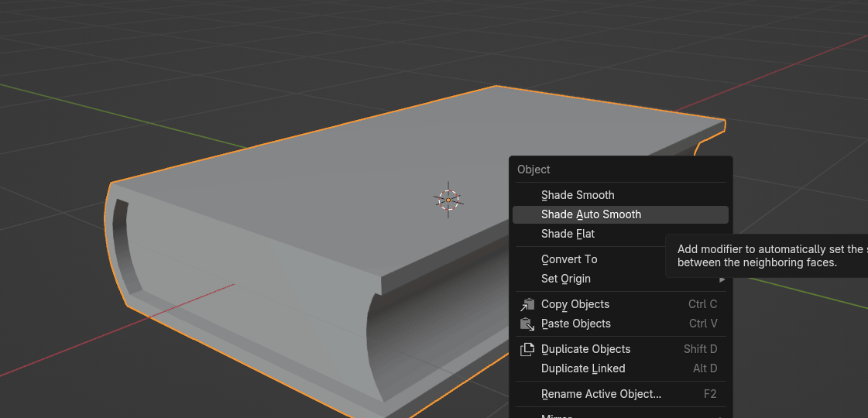The height and width of the screenshot is (418, 868).
Task: Click the 3D cursor crosshair on the book
Action: coord(448,200)
